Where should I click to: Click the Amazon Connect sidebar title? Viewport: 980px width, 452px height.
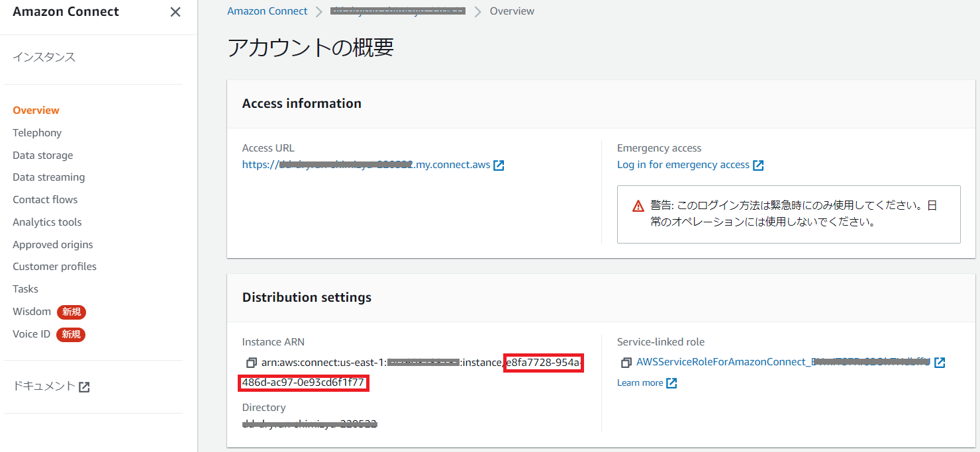point(66,12)
